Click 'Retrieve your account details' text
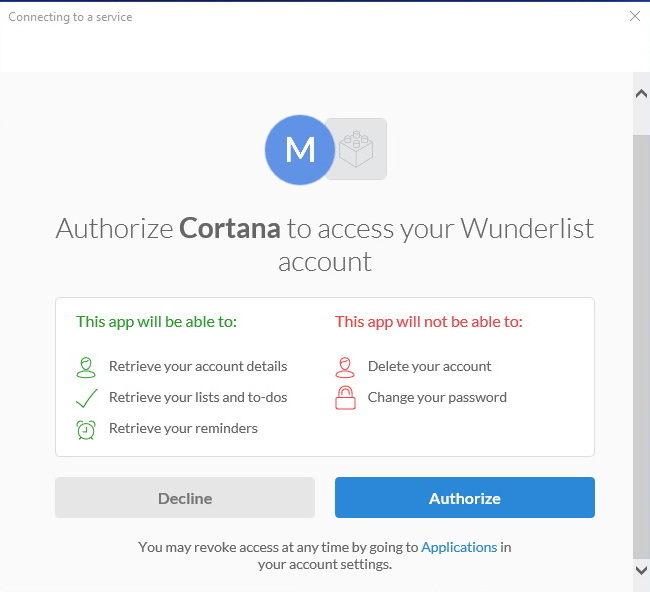650x592 pixels. tap(198, 366)
